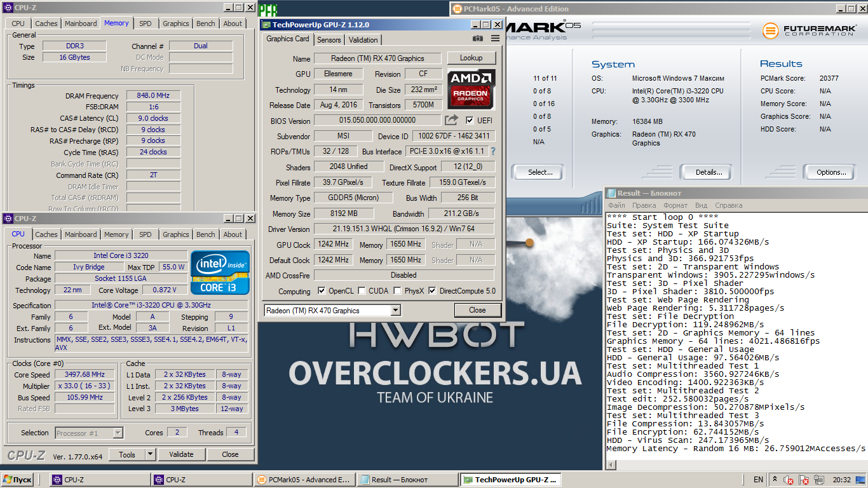The height and width of the screenshot is (488, 868).
Task: Click the Result Notepad title bar icon
Action: click(611, 193)
